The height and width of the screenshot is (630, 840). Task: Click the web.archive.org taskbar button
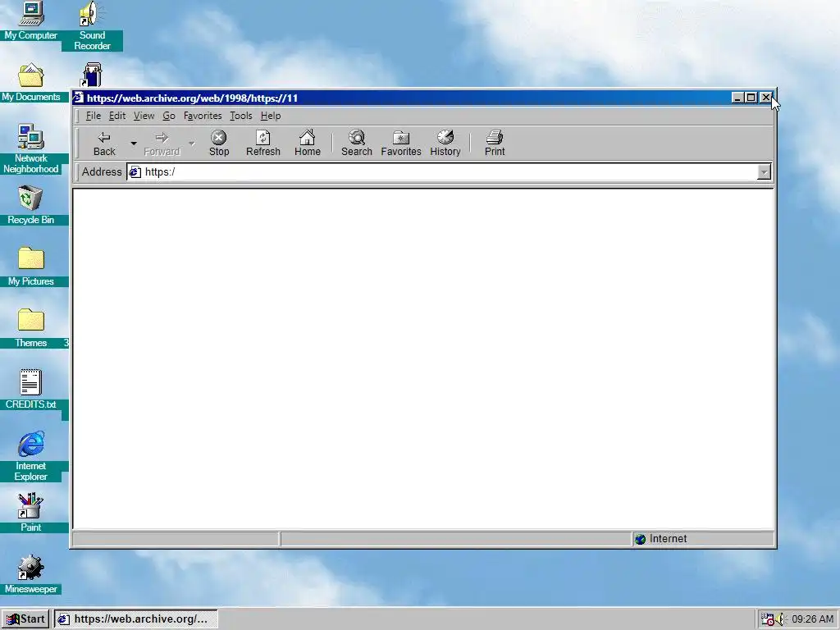point(136,619)
